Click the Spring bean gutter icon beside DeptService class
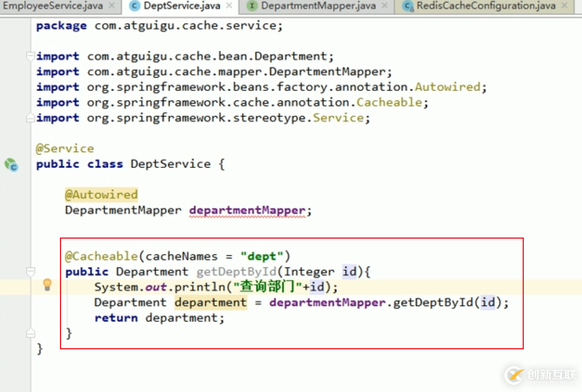582x392 pixels. pos(12,165)
